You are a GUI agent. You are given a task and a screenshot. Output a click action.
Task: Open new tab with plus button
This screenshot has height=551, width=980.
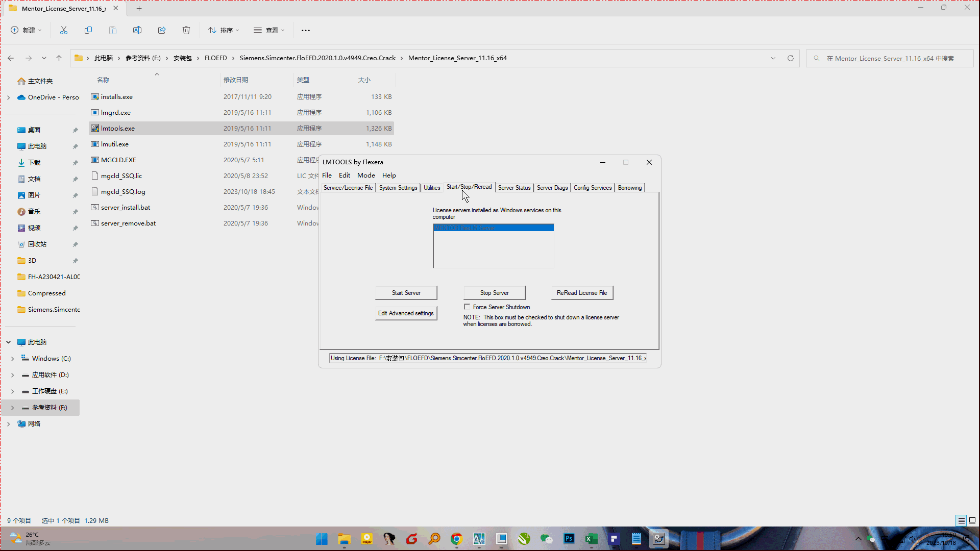(x=139, y=8)
